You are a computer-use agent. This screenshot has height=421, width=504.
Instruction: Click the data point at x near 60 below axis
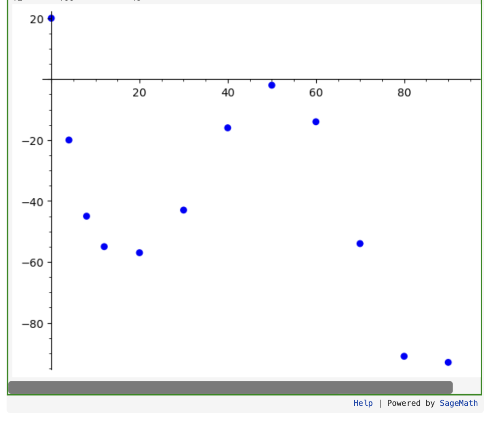point(315,122)
